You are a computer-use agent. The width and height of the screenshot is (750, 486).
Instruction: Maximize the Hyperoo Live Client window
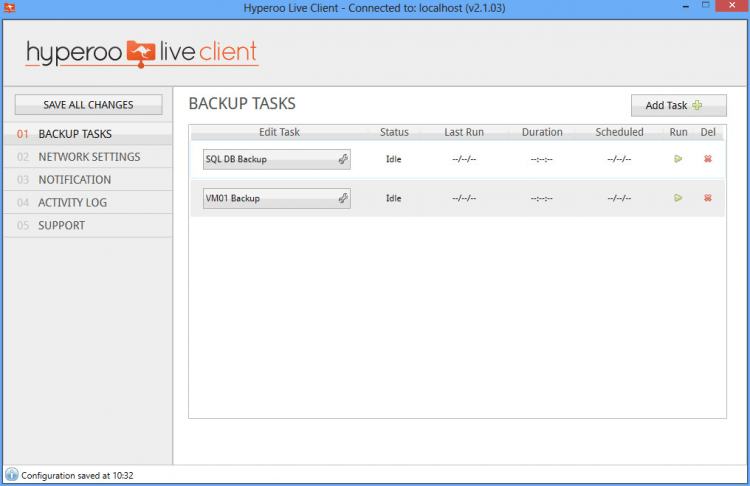tap(706, 6)
